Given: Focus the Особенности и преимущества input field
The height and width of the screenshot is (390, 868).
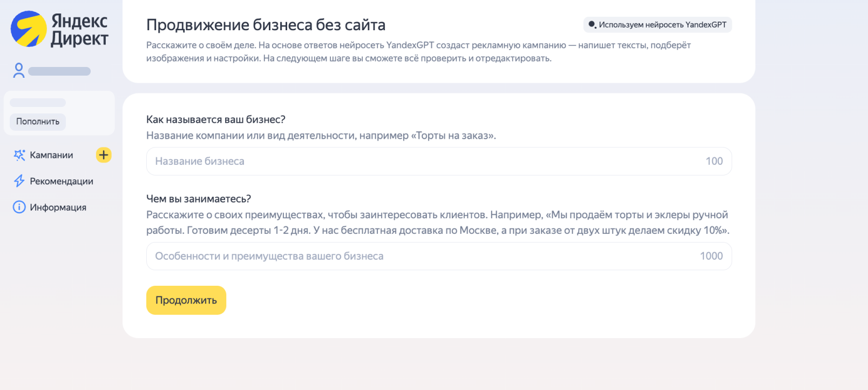Looking at the screenshot, I should tap(439, 256).
